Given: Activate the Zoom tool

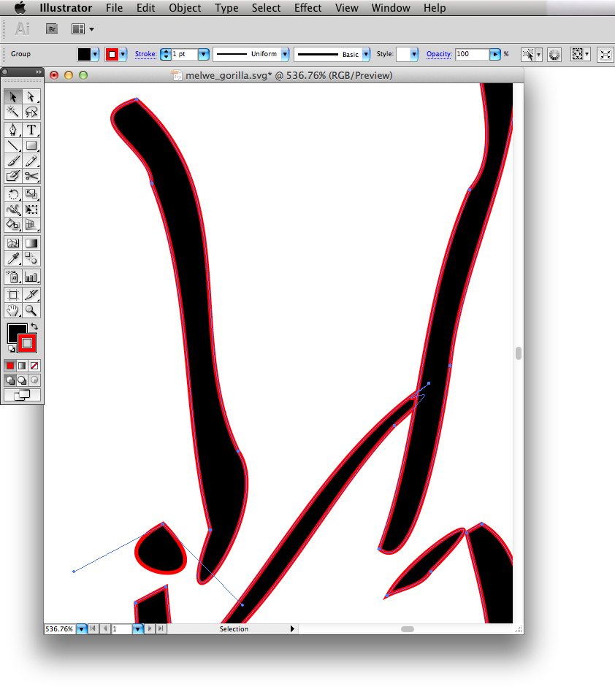Looking at the screenshot, I should click(31, 309).
